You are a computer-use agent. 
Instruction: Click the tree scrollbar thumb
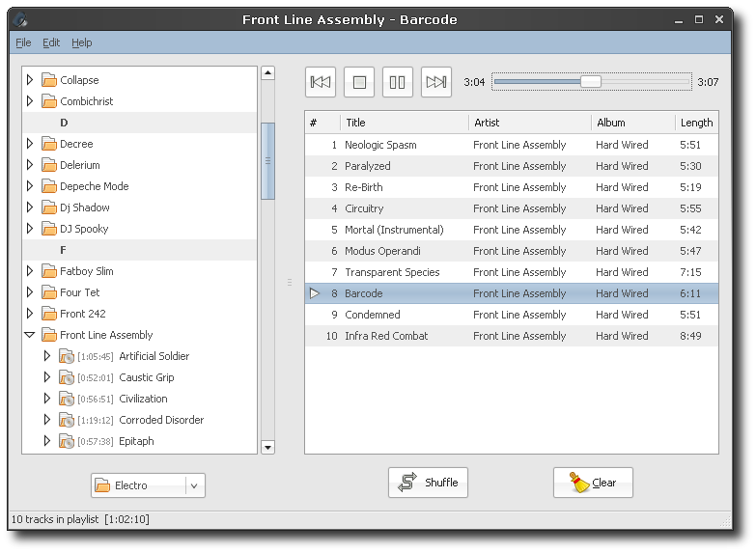[267, 161]
